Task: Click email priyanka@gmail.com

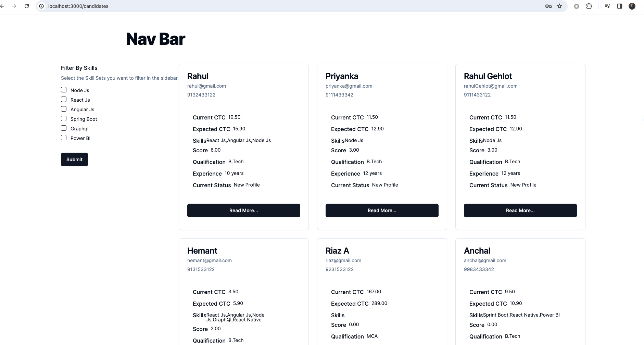Action: click(349, 86)
